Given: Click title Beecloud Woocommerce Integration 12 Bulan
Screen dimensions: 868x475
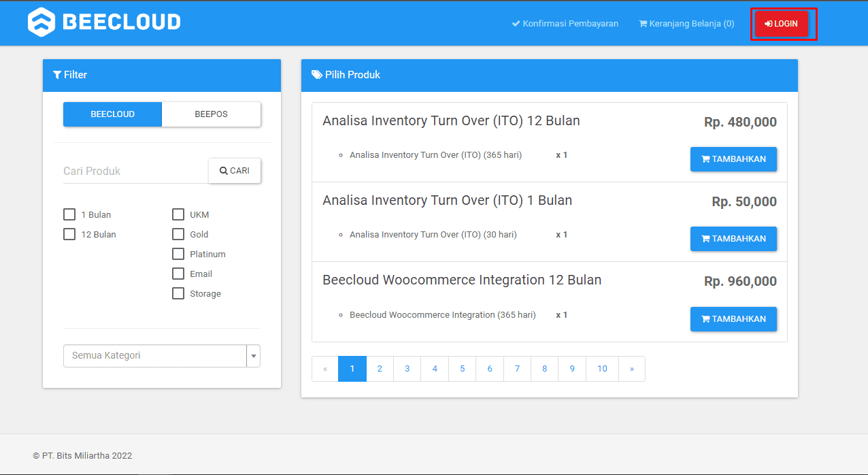Looking at the screenshot, I should pyautogui.click(x=462, y=280).
